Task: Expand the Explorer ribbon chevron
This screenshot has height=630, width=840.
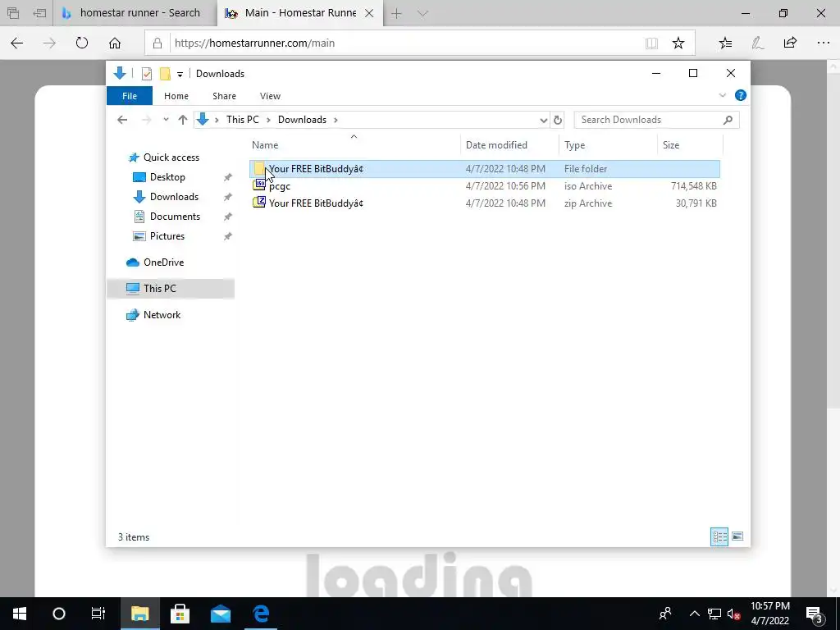Action: [722, 95]
